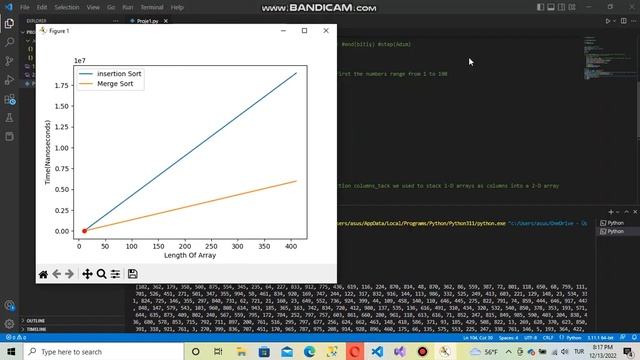Open the Run and Debug view
640x360 pixels.
pos(9,80)
